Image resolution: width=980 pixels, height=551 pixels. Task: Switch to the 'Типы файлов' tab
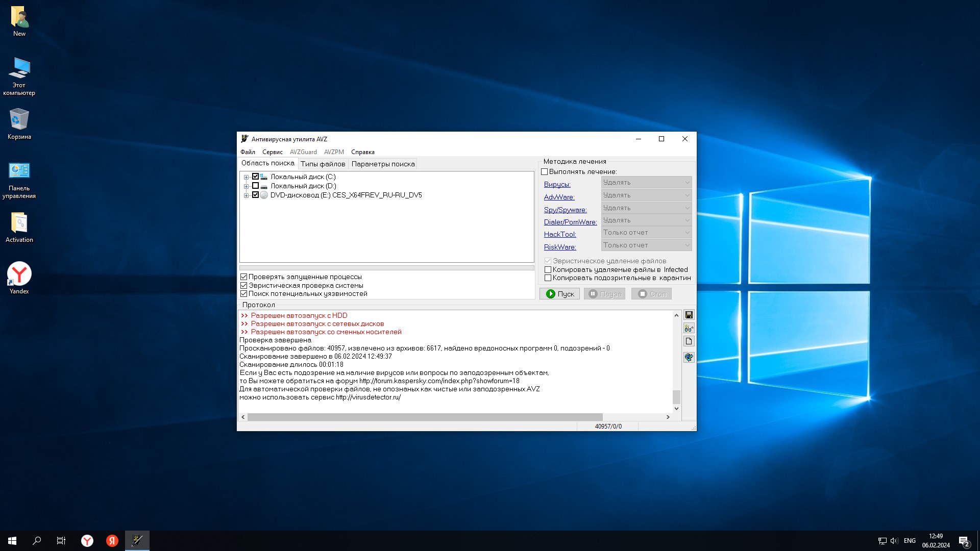tap(323, 164)
